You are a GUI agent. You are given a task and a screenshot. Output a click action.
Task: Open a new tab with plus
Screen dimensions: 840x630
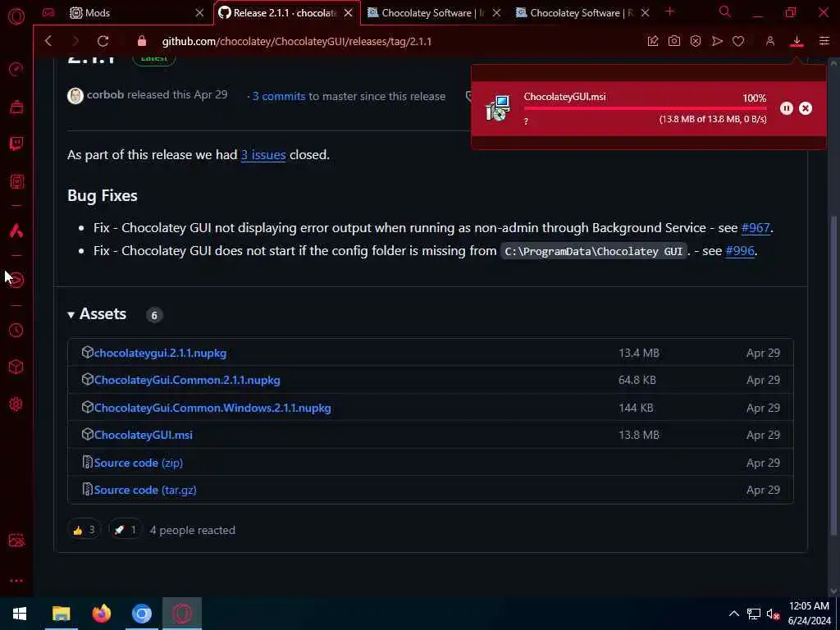click(x=669, y=11)
